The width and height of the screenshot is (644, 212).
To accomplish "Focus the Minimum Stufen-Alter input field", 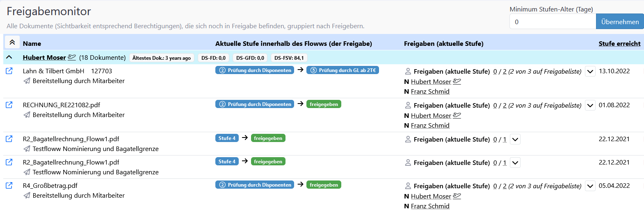I will tap(553, 22).
